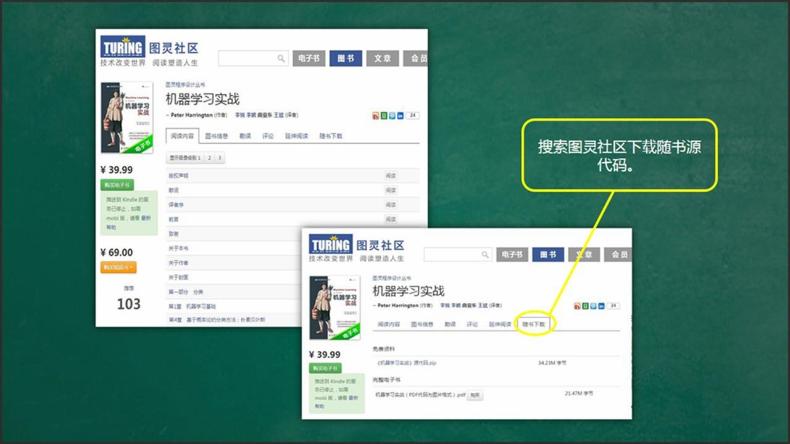Click book cover thumbnail on back page
Viewport: 790px width, 444px height.
click(127, 117)
